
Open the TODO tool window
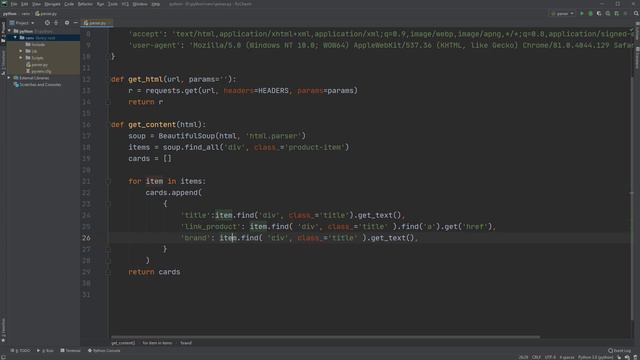tap(20, 351)
